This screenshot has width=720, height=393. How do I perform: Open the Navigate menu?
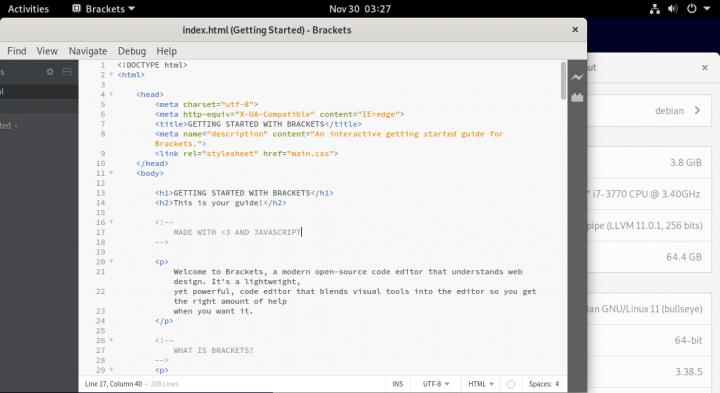coord(88,51)
